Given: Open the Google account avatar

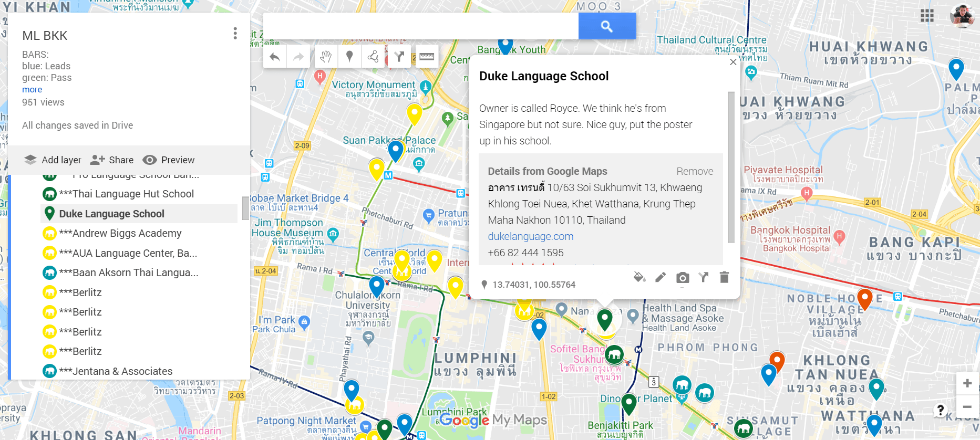Looking at the screenshot, I should click(962, 16).
